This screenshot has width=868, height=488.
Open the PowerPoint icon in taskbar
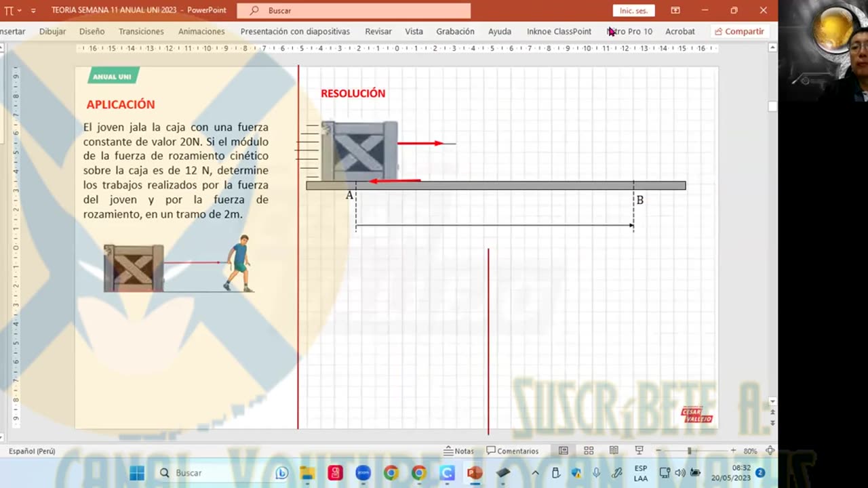point(474,472)
